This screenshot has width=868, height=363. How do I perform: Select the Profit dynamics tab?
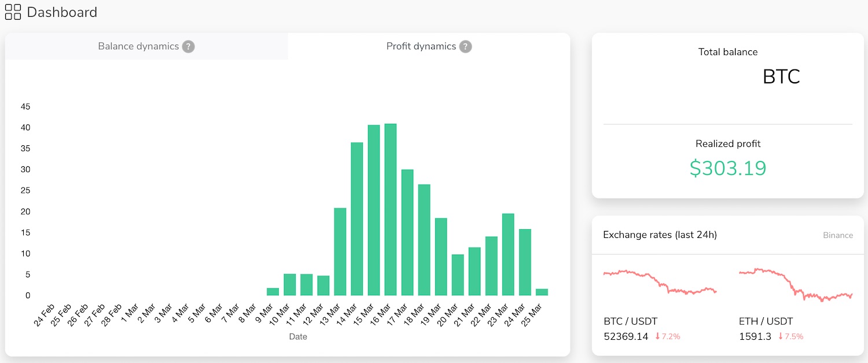pyautogui.click(x=421, y=46)
